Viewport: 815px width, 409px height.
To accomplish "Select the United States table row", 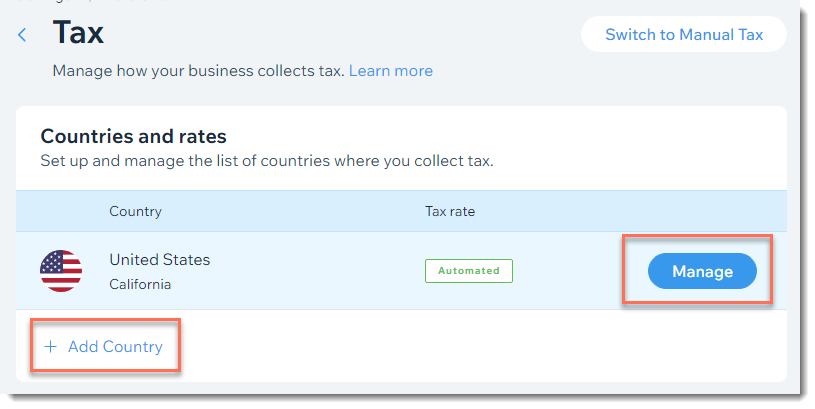I will pos(401,271).
